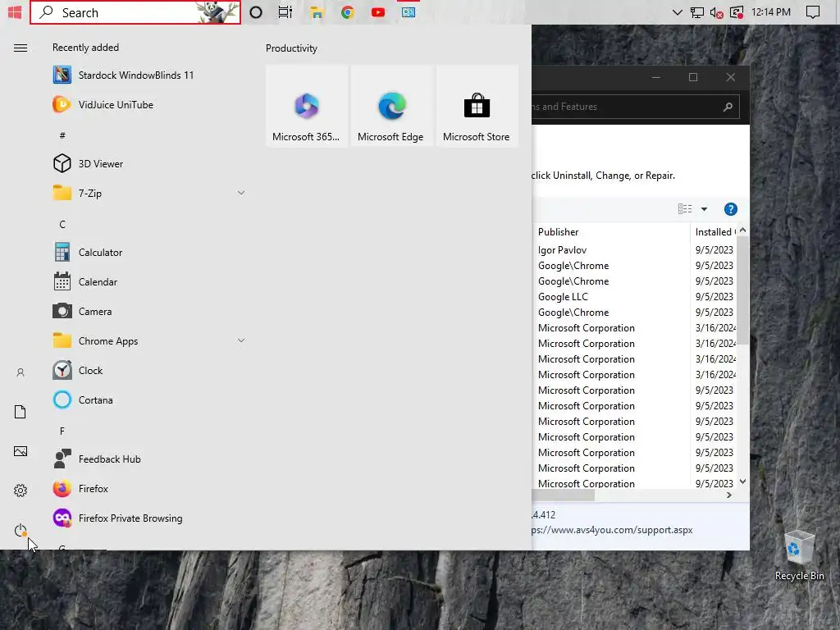Image resolution: width=840 pixels, height=630 pixels.
Task: Open the YouTube taskbar icon
Action: point(378,12)
